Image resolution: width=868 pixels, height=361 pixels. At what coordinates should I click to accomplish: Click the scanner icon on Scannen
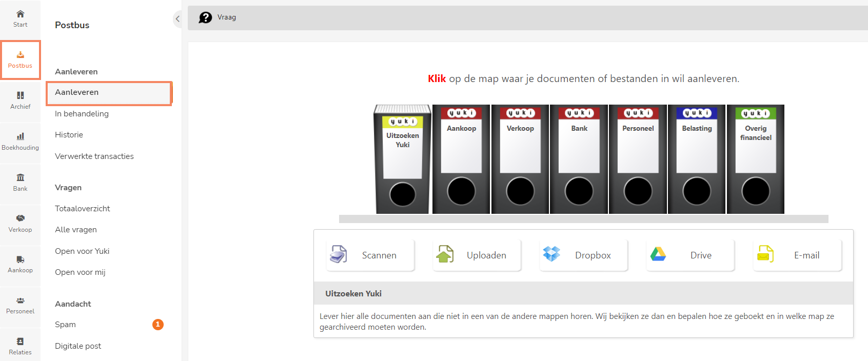pyautogui.click(x=338, y=254)
